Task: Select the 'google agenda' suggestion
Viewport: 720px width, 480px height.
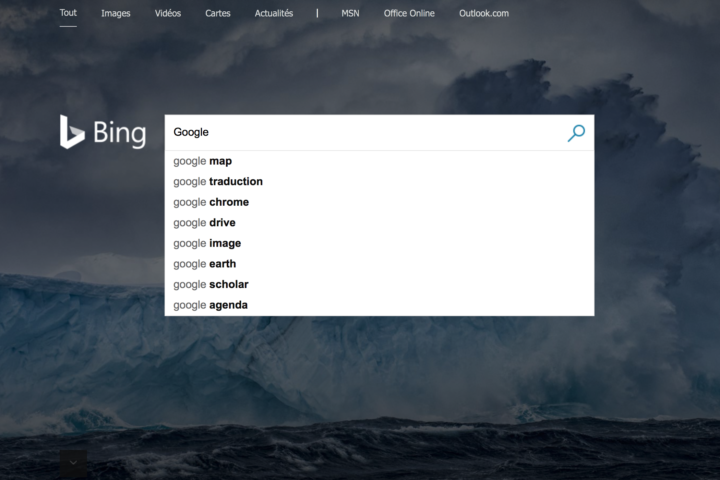Action: tap(379, 305)
